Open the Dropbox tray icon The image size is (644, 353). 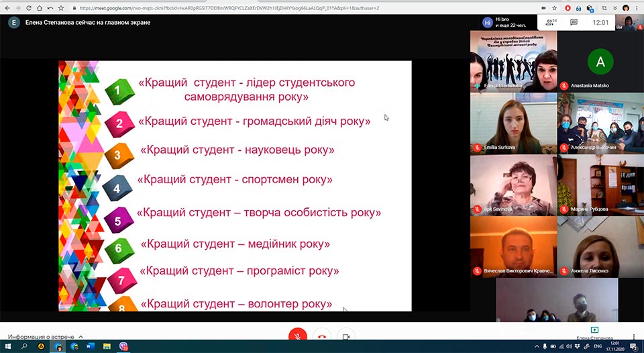click(x=578, y=347)
